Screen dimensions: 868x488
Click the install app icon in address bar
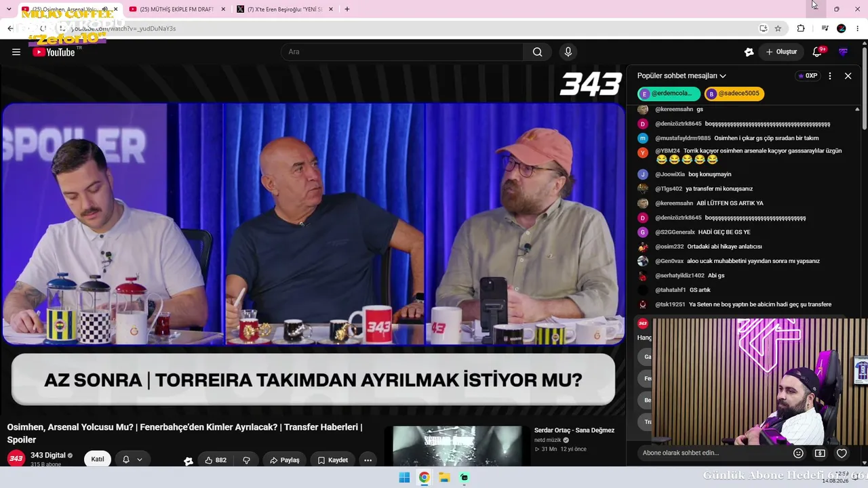click(x=763, y=28)
